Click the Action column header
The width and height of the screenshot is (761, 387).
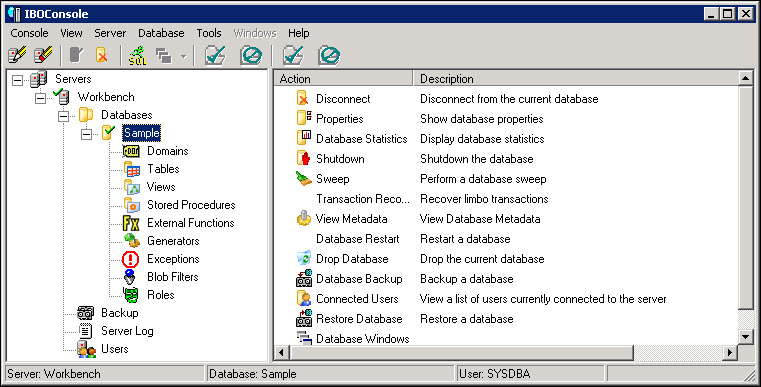pyautogui.click(x=344, y=79)
